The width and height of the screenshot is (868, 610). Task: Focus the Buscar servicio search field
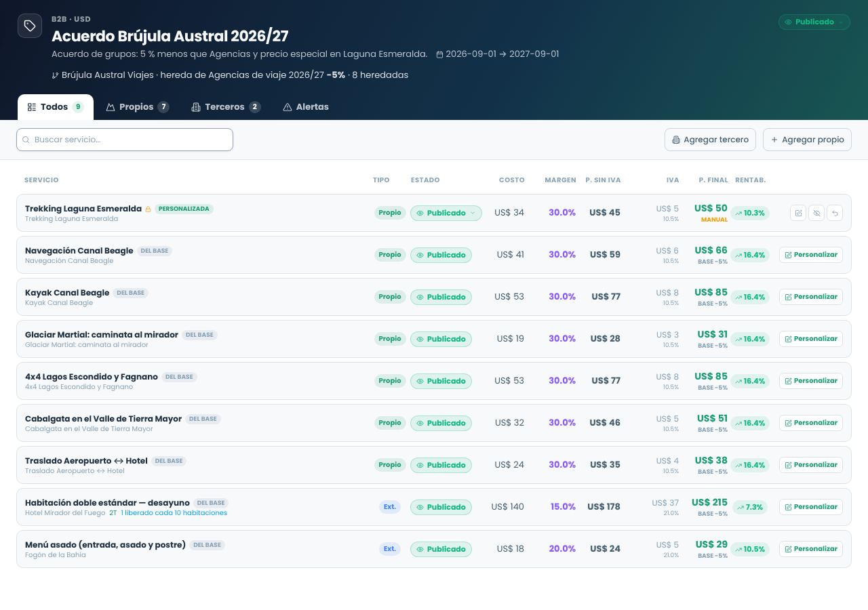(x=125, y=140)
